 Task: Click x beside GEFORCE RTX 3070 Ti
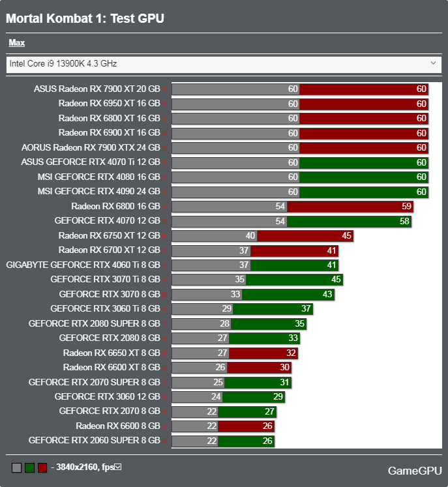165,280
